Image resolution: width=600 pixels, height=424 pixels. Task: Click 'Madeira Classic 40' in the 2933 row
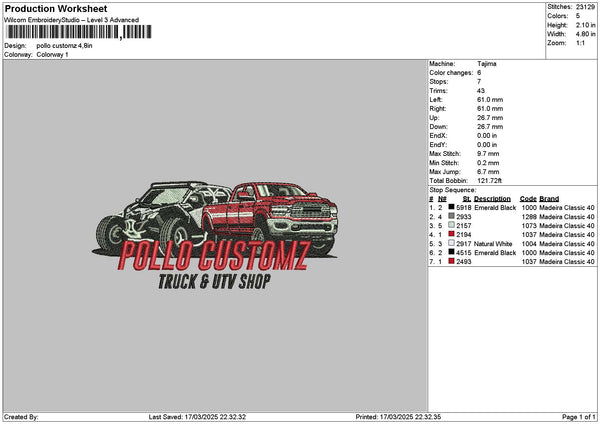click(x=567, y=217)
